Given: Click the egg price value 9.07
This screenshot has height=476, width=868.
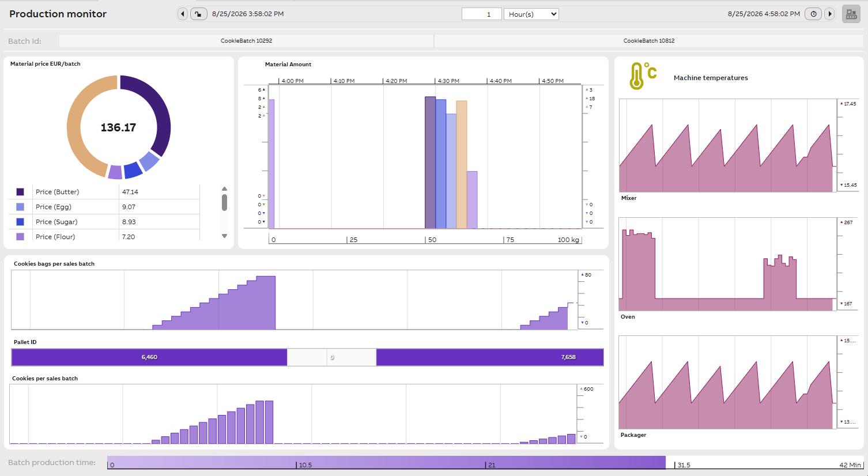Looking at the screenshot, I should point(129,207).
